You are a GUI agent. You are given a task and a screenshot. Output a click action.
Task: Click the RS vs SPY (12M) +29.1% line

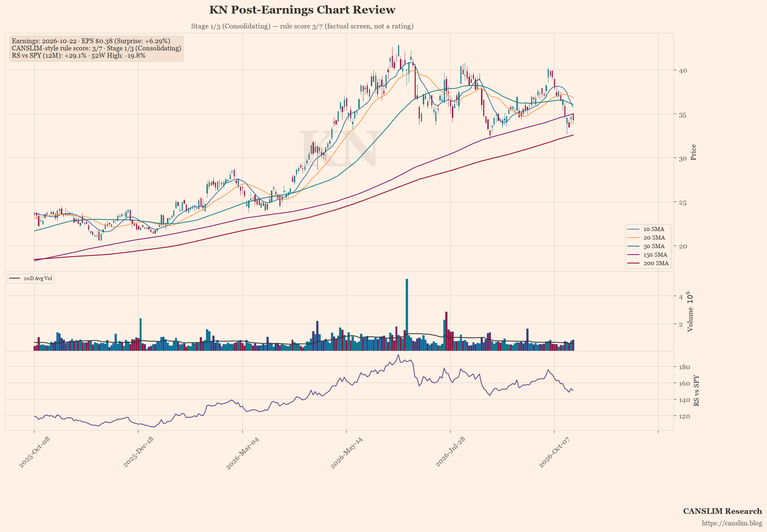pos(79,56)
